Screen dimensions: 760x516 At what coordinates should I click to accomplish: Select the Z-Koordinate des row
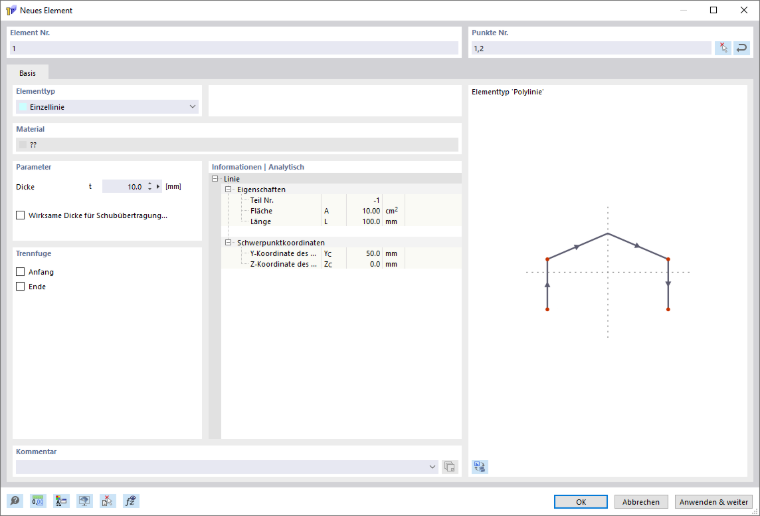click(x=341, y=264)
